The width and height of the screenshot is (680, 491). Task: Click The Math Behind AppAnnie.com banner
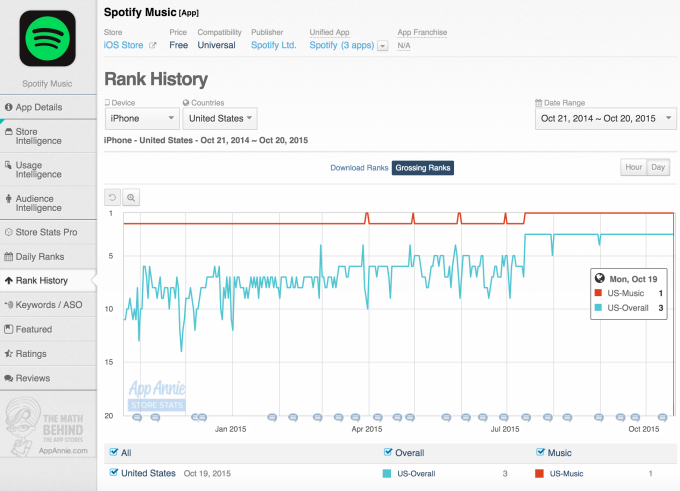(x=48, y=426)
